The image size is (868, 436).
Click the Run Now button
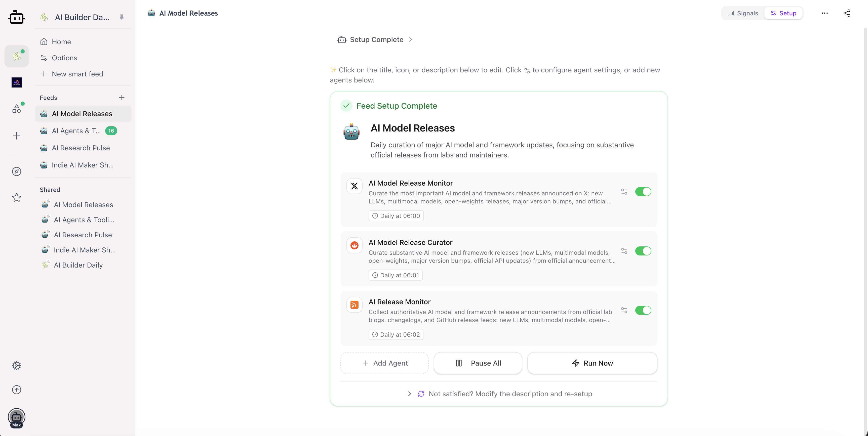[592, 363]
